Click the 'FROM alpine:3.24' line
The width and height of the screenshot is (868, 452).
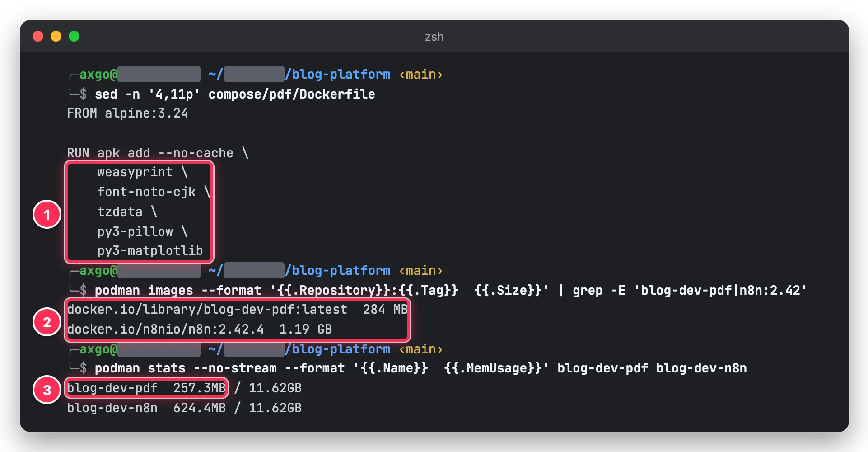pos(127,113)
